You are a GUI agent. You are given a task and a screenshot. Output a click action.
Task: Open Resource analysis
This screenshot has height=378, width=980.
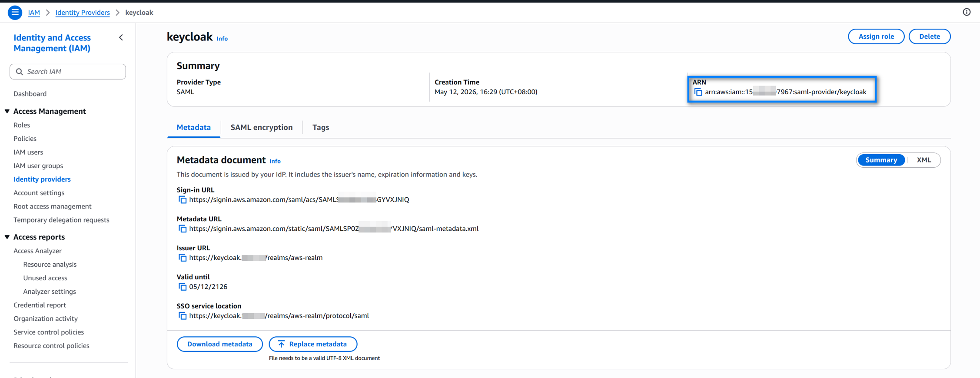(50, 264)
